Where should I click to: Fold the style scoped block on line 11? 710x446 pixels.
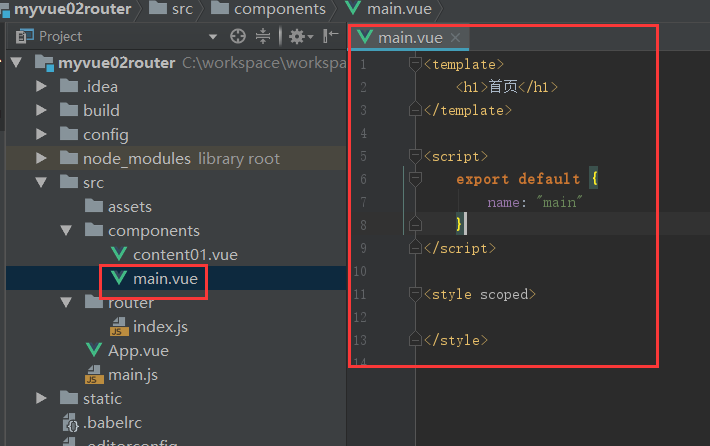415,294
